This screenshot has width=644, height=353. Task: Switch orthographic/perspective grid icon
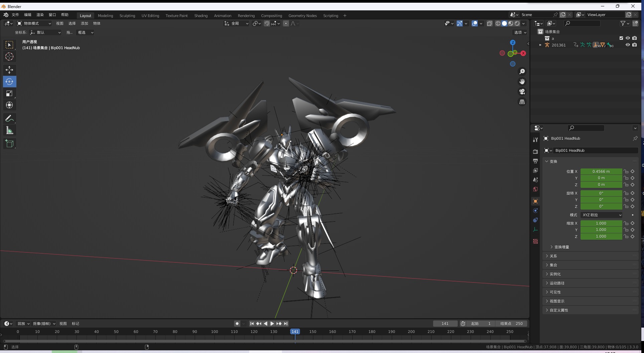(x=522, y=102)
